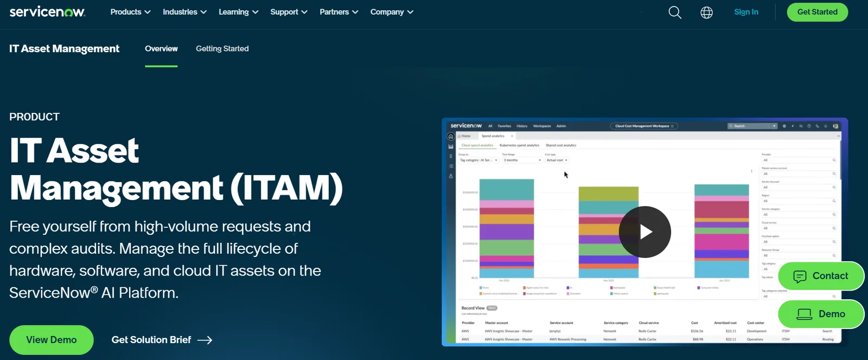Expand the Company menu
Viewport: 868px width, 360px height.
point(392,12)
